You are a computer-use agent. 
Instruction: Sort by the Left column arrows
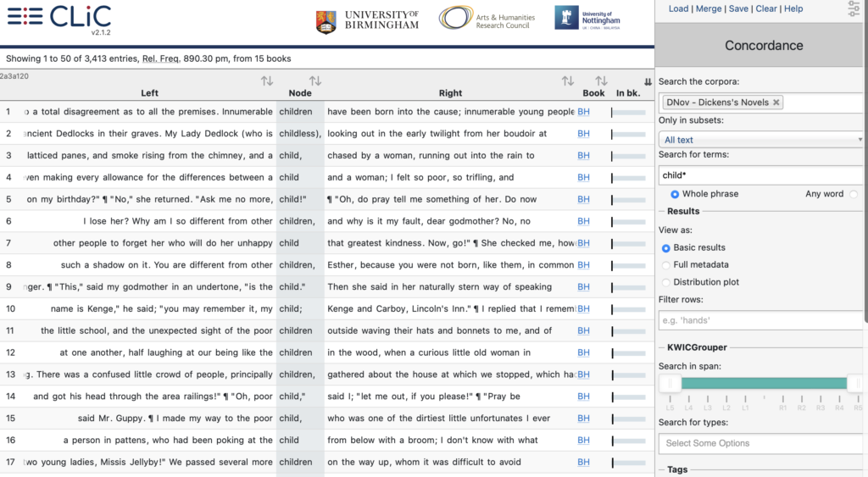[x=267, y=81]
